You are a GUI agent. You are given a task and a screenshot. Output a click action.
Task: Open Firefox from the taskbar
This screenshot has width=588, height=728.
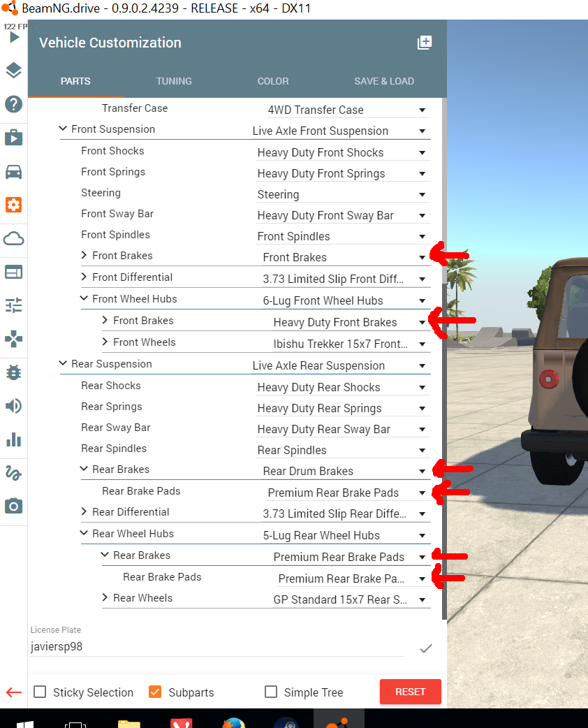point(234,723)
